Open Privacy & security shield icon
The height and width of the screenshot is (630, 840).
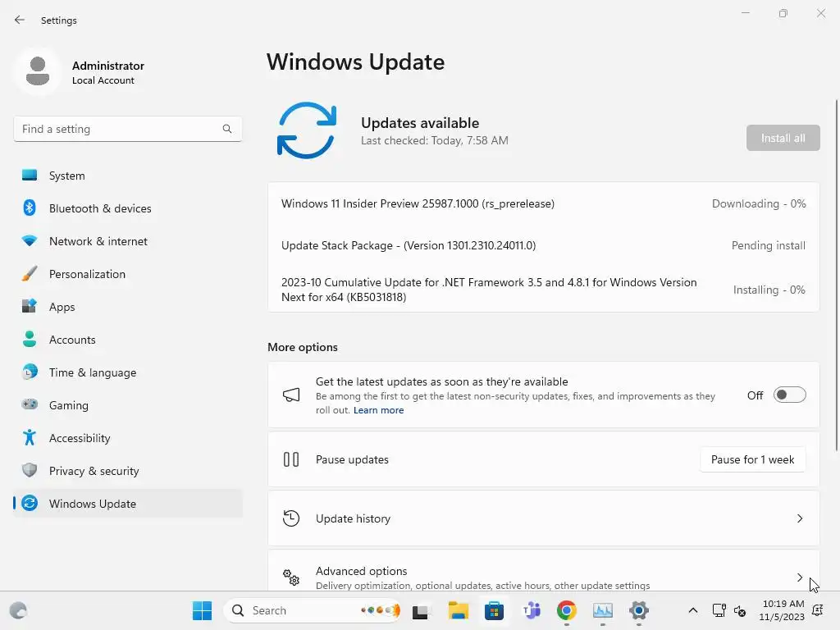coord(30,470)
